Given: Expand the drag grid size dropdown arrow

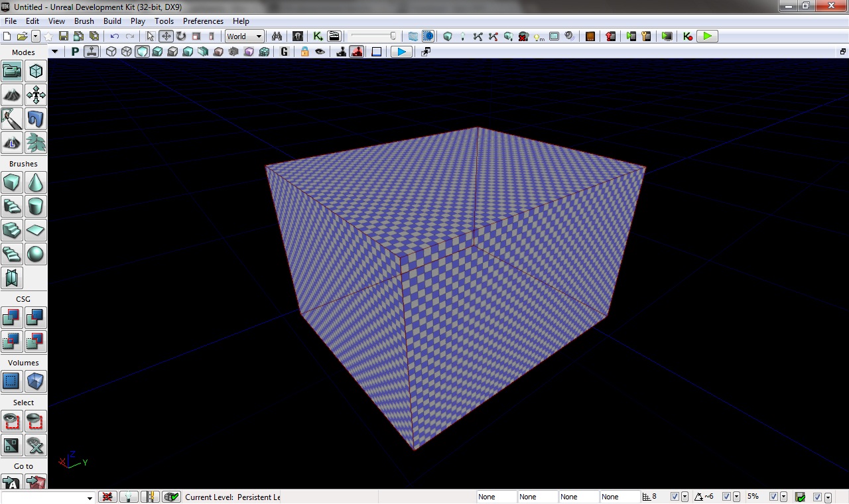Looking at the screenshot, I should (x=685, y=497).
